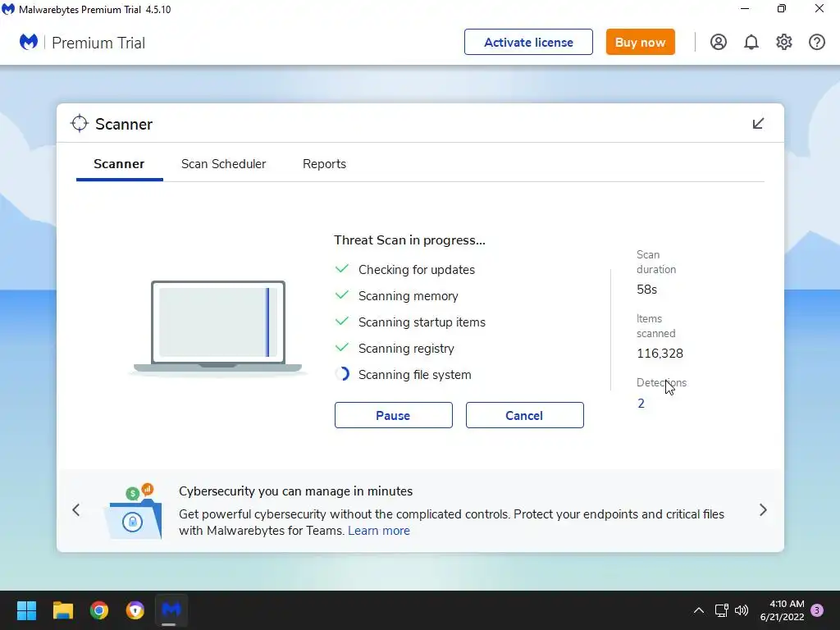This screenshot has width=840, height=630.
Task: Click the Items scanned label
Action: (655, 326)
